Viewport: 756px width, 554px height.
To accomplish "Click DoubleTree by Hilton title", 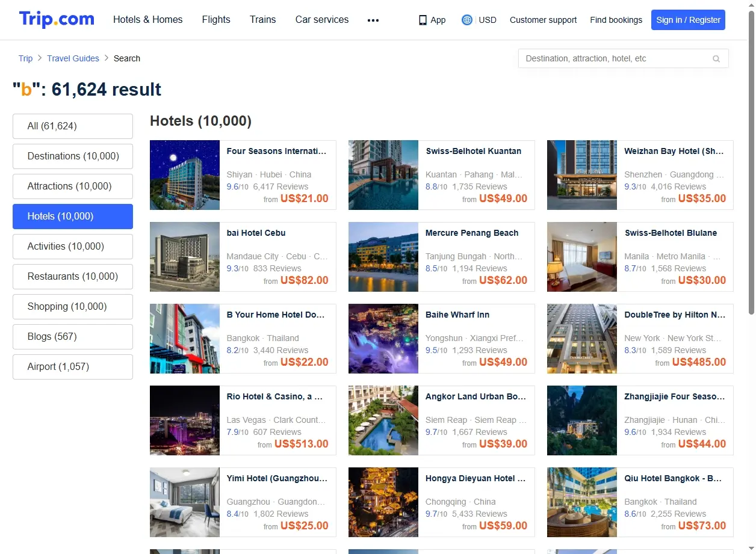I will 675,315.
